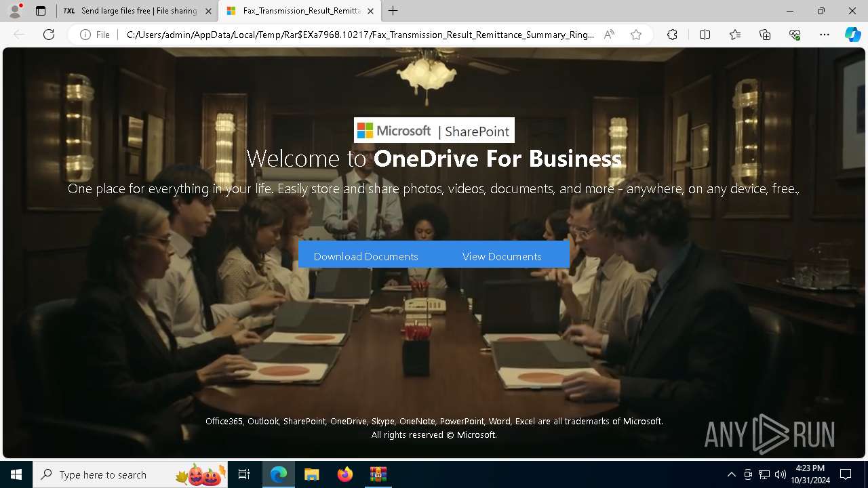Open WinRAR from the taskbar
868x488 pixels.
[378, 474]
